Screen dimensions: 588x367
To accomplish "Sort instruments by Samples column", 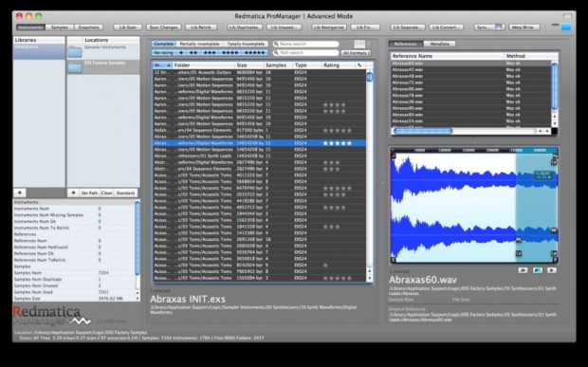I will coord(278,65).
